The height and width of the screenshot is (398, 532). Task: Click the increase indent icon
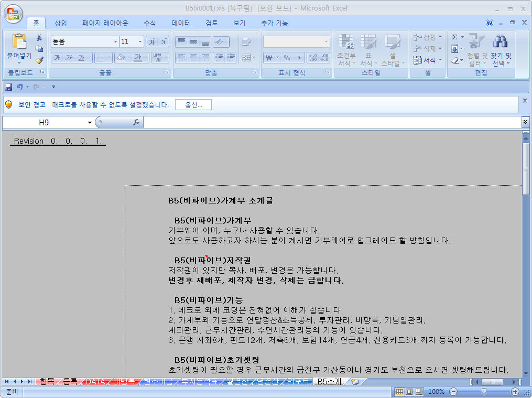pos(231,58)
